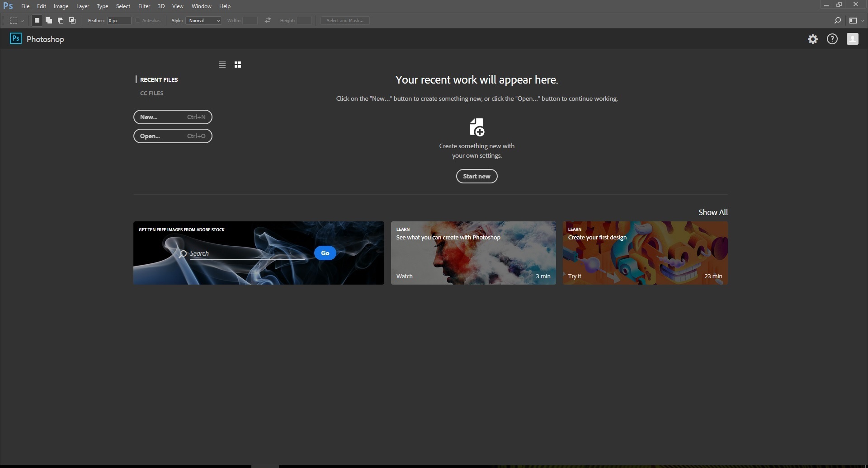
Task: Switch to thumbnail grid view icon
Action: click(238, 65)
